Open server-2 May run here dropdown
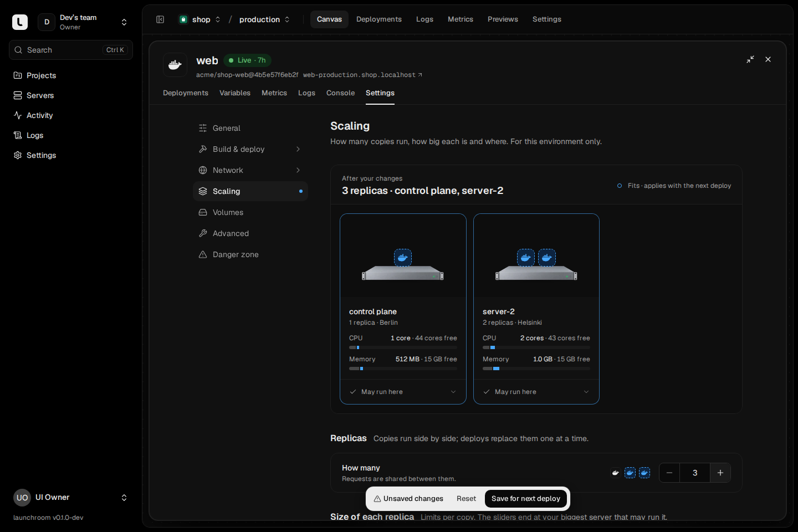The image size is (798, 532). [536, 392]
